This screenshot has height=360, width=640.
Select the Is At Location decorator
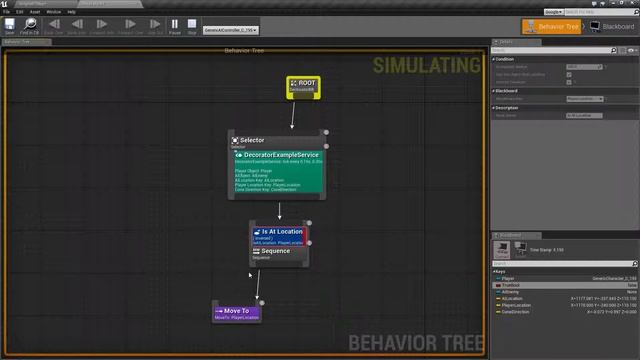coord(279,236)
